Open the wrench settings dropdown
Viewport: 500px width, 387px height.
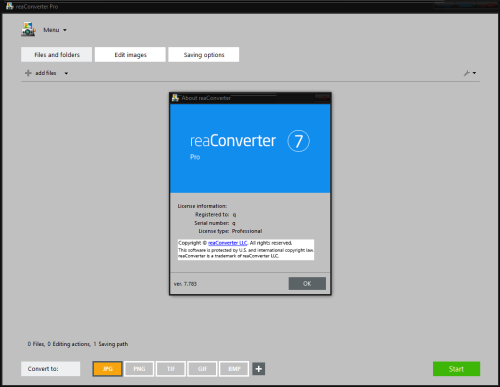470,73
